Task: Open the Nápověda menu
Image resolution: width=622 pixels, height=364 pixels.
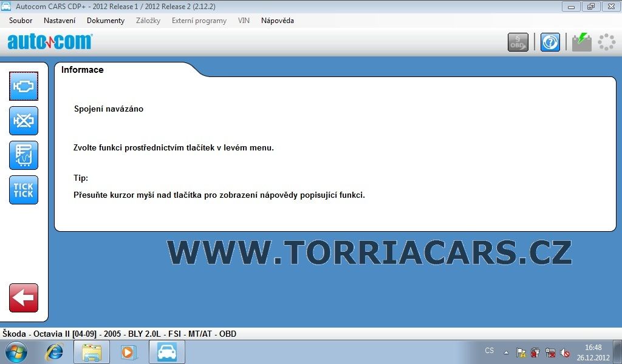Action: (277, 21)
